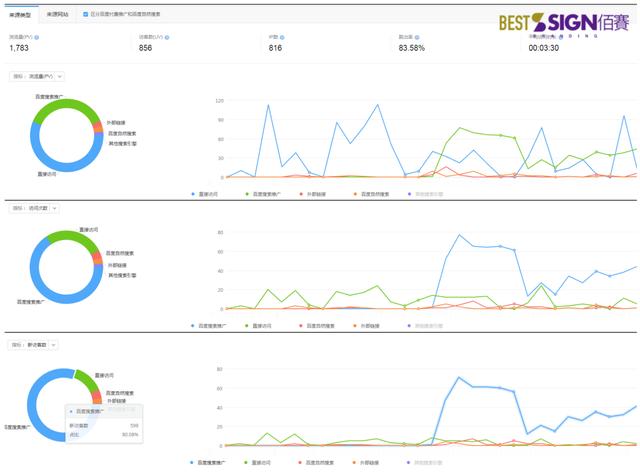640x473 pixels.
Task: Click help icon next to IP数
Action: [282, 37]
